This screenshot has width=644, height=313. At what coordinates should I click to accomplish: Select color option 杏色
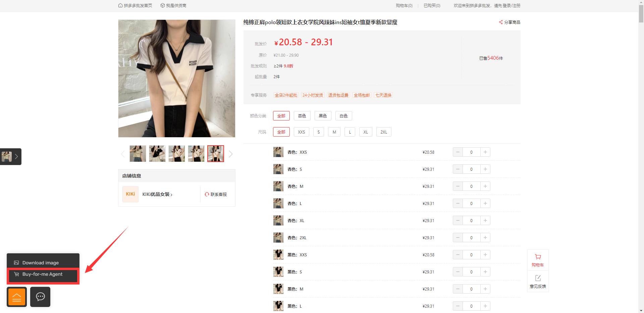pos(302,116)
